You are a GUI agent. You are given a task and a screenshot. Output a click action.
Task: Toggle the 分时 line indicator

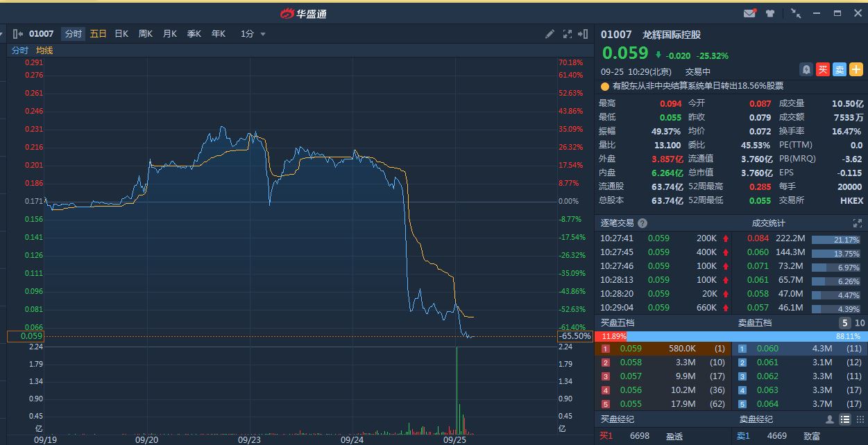pos(19,51)
